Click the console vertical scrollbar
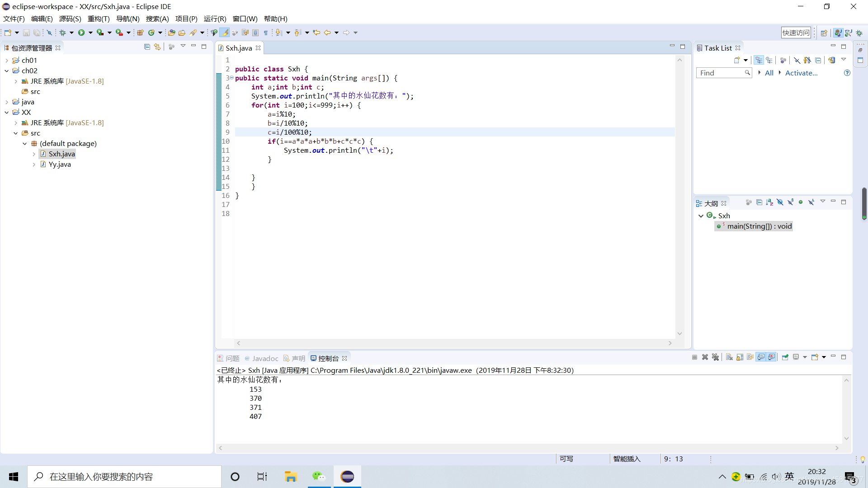The height and width of the screenshot is (488, 868). coord(846,409)
